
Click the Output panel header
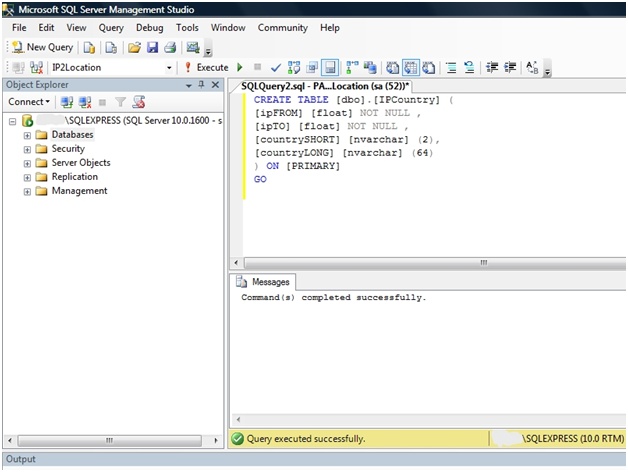(314, 459)
